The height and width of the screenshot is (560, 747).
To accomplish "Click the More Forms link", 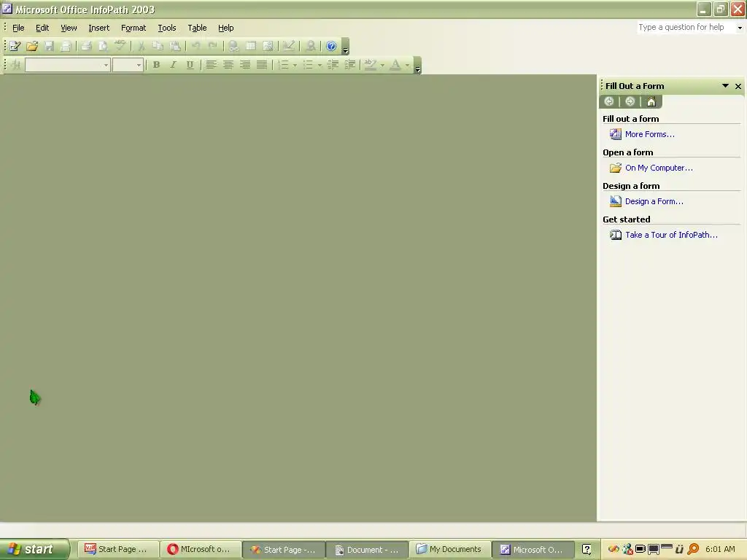I will [x=649, y=134].
